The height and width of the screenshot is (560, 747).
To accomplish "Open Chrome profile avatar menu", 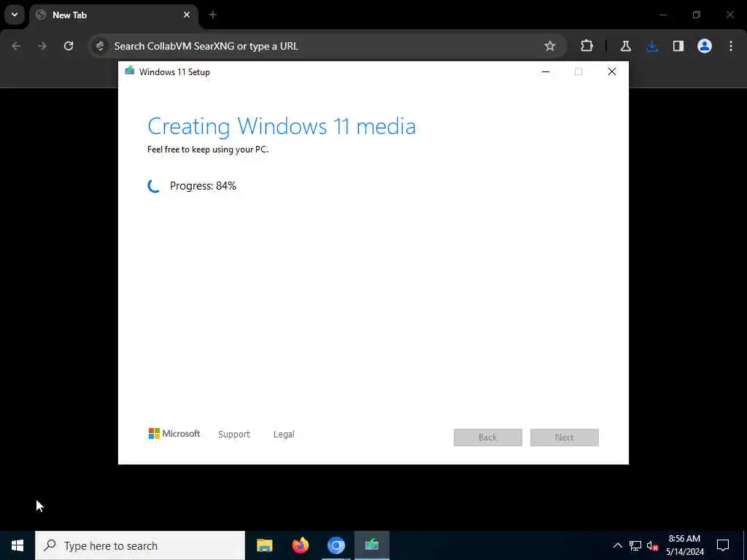I will click(x=705, y=46).
